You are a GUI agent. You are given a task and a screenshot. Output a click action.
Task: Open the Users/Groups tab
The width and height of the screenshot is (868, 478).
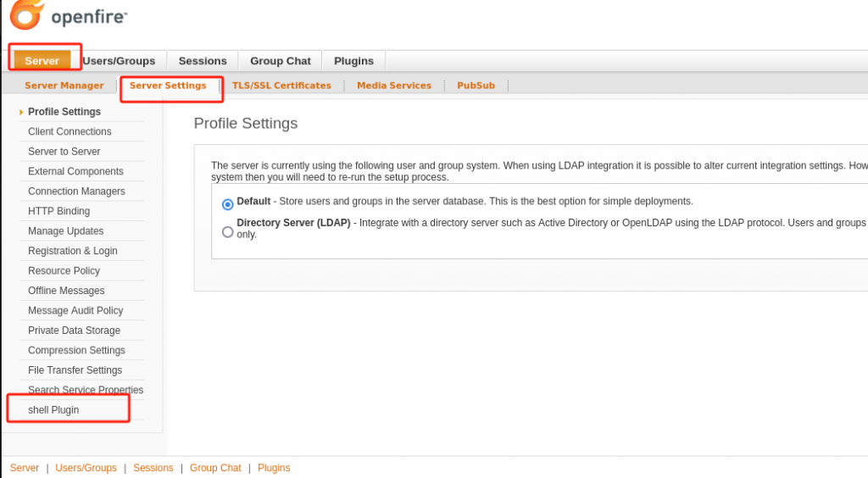point(119,61)
